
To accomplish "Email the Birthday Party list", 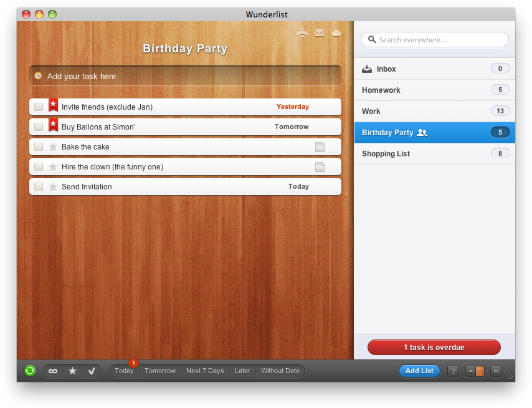I will [x=320, y=33].
